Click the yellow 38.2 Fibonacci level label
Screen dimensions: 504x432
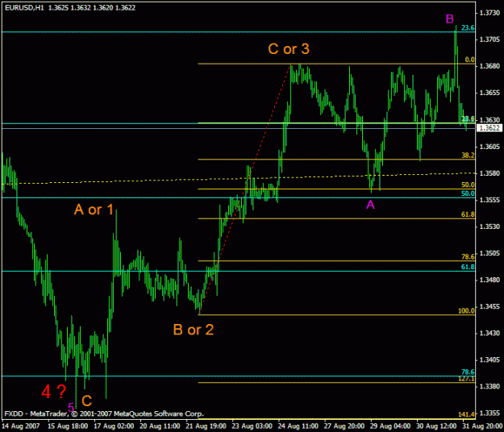pos(468,156)
